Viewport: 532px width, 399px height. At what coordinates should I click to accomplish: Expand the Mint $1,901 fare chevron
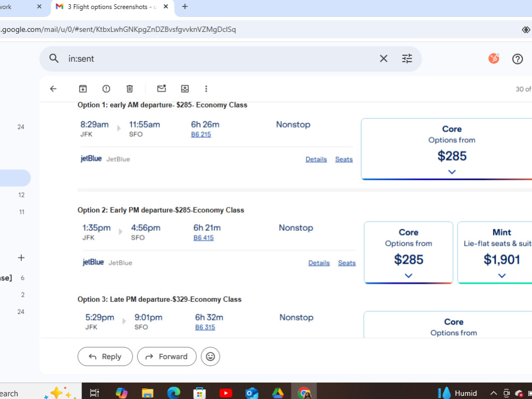502,276
